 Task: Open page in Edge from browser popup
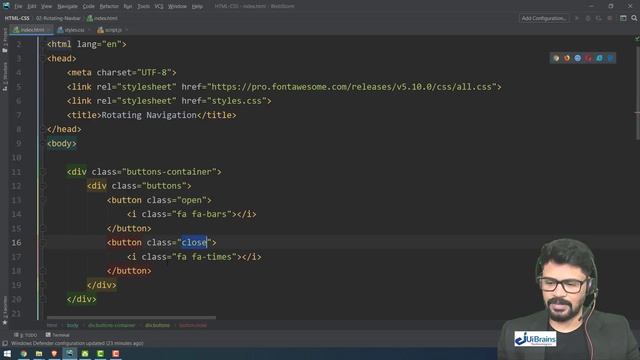610,58
